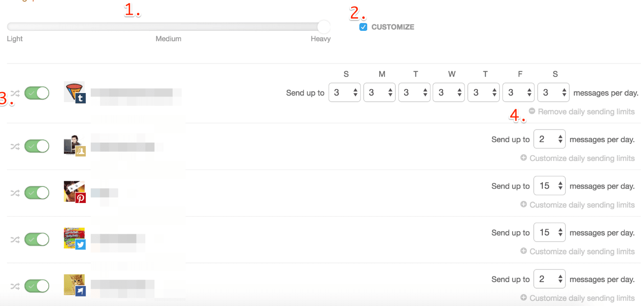Disable the Twitter account toggle
This screenshot has width=644, height=306.
37,239
